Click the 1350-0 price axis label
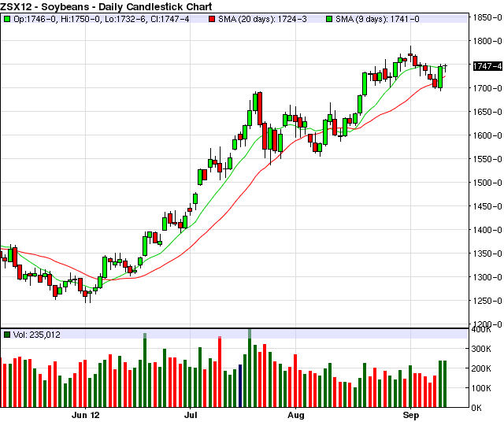Viewport: 504px width, 422px height. click(x=487, y=254)
